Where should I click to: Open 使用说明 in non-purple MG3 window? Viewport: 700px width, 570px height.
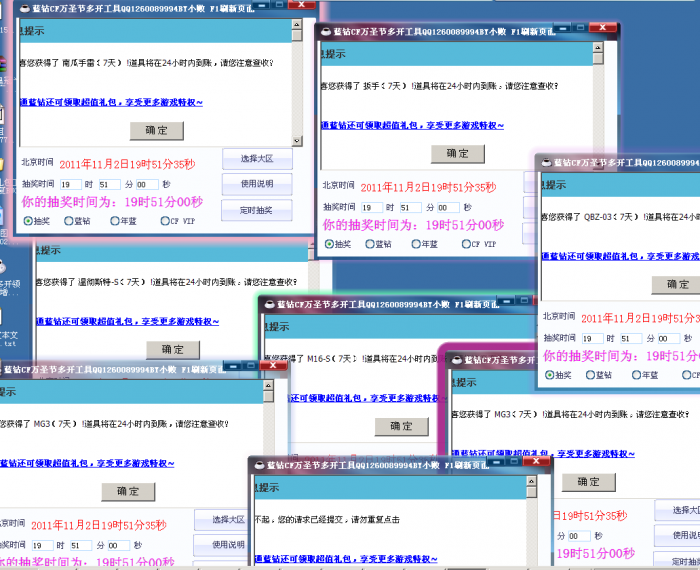pos(221,545)
